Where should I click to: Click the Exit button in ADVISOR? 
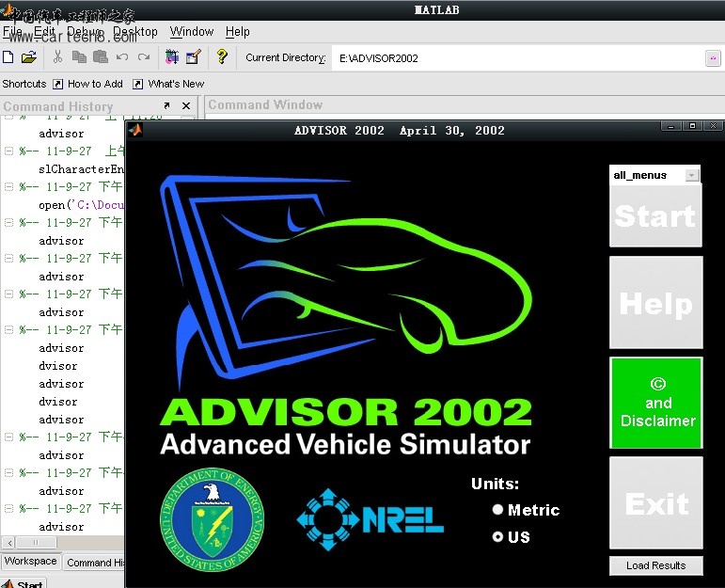coord(656,503)
